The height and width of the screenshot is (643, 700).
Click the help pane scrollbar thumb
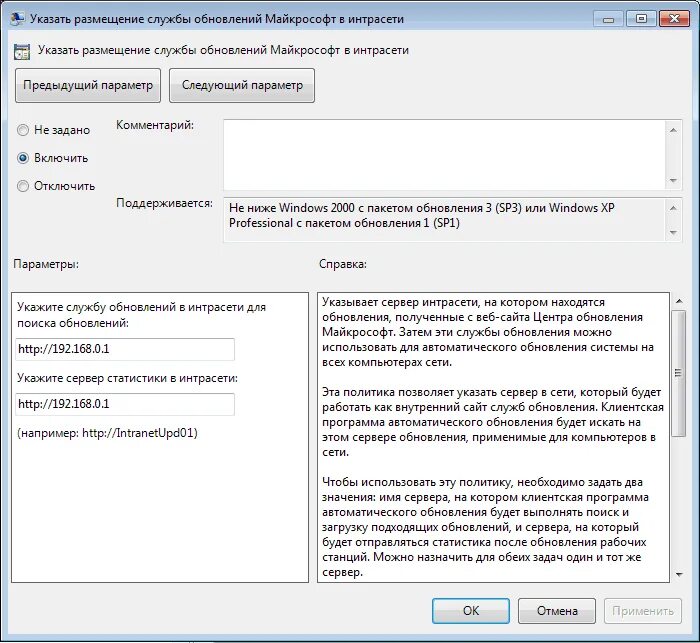(679, 373)
